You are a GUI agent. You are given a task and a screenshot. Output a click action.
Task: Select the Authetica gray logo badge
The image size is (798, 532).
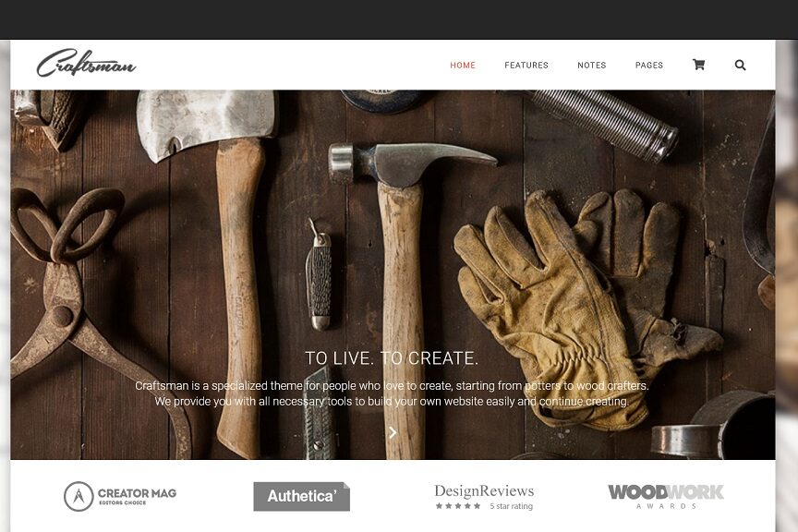(x=302, y=496)
